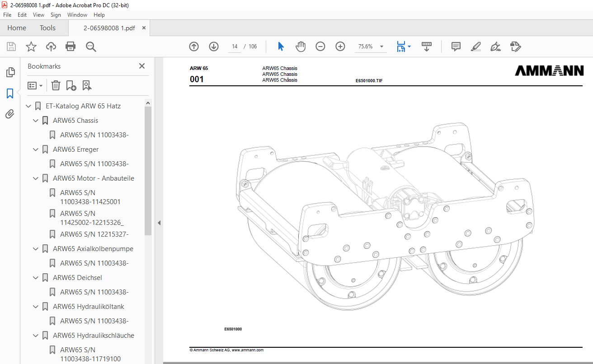Open bookmark ARW65 S/N 11003438- under Chassis
Image resolution: width=593 pixels, height=364 pixels.
click(94, 135)
